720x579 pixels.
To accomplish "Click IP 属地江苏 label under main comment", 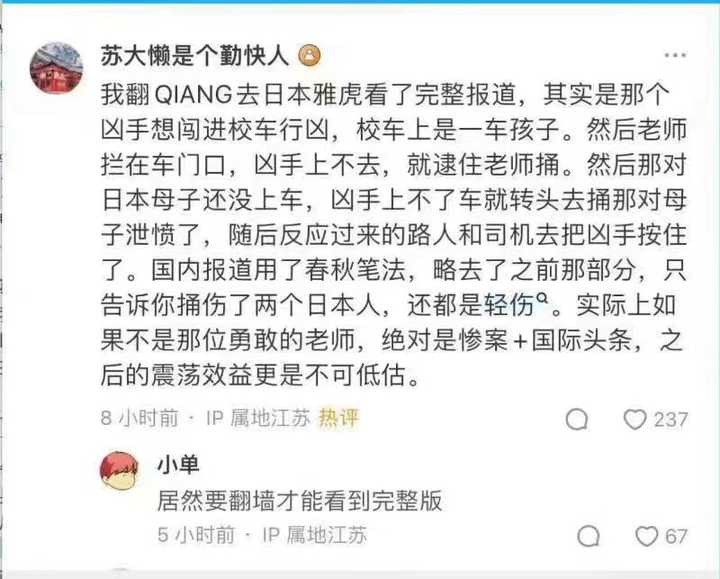I will point(259,418).
